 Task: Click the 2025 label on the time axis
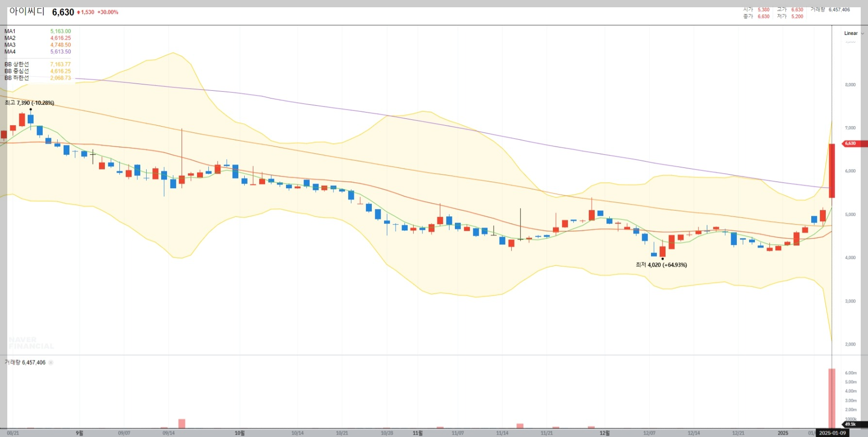(783, 433)
